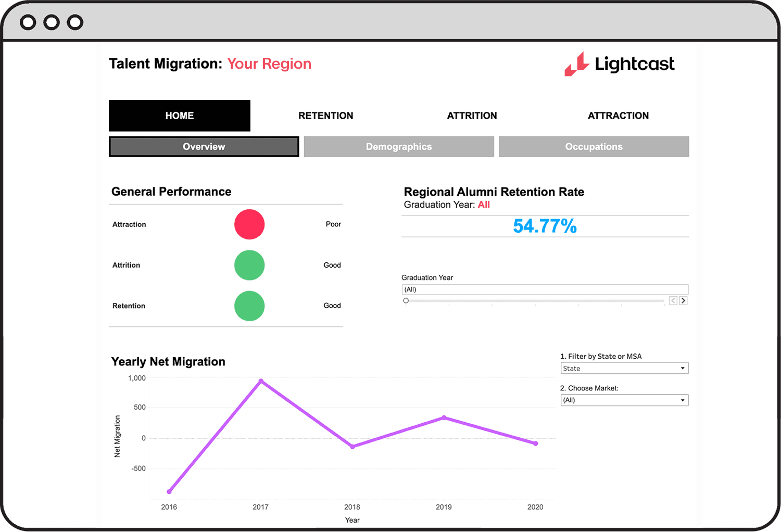781x532 pixels.
Task: Click the Lightcast logo
Action: 619,64
